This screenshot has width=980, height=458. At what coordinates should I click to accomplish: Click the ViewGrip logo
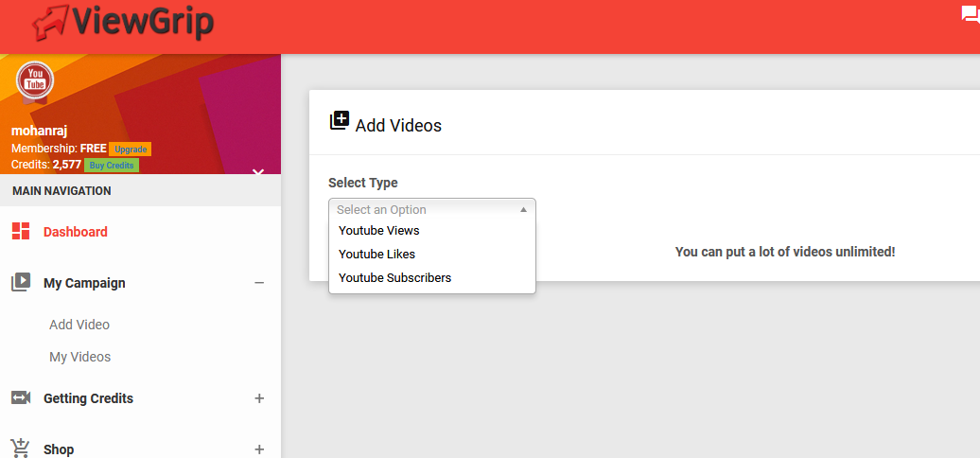[x=123, y=23]
